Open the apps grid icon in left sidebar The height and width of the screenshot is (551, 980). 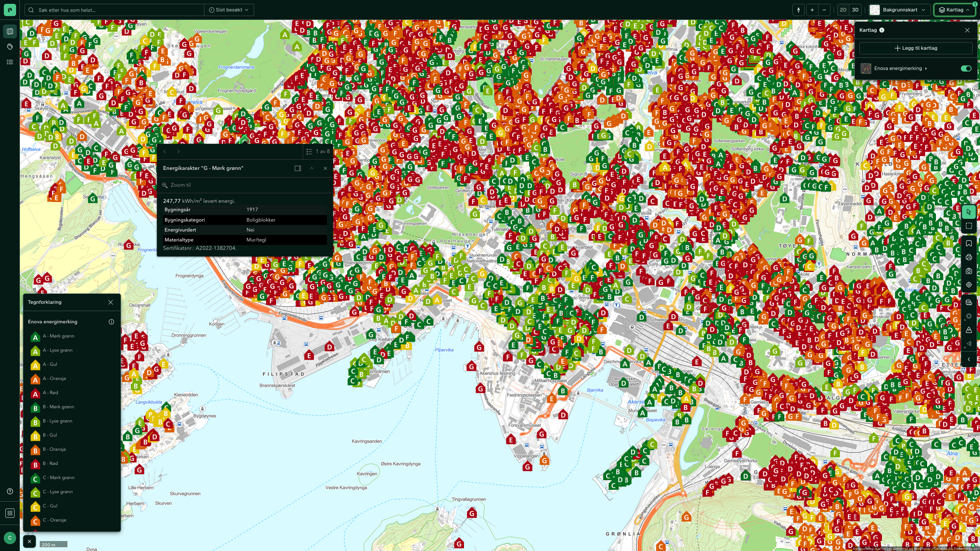(x=10, y=513)
